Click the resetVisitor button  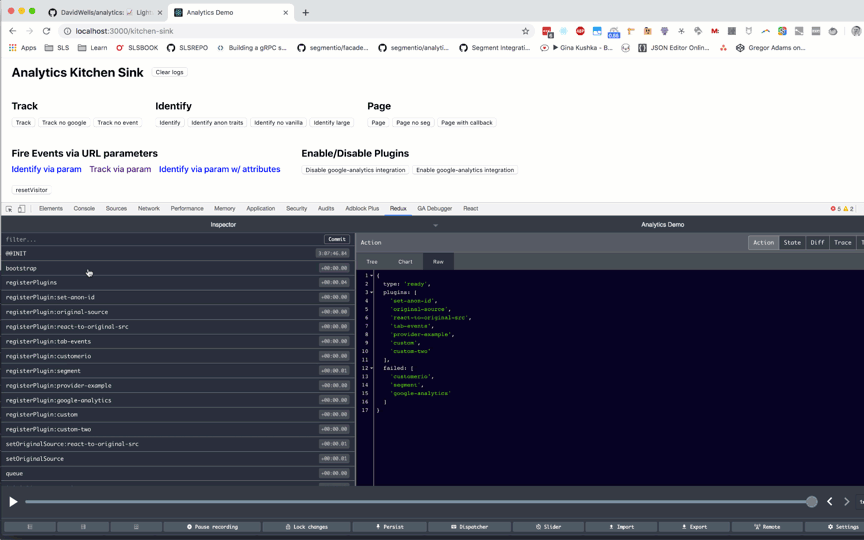[x=31, y=190]
